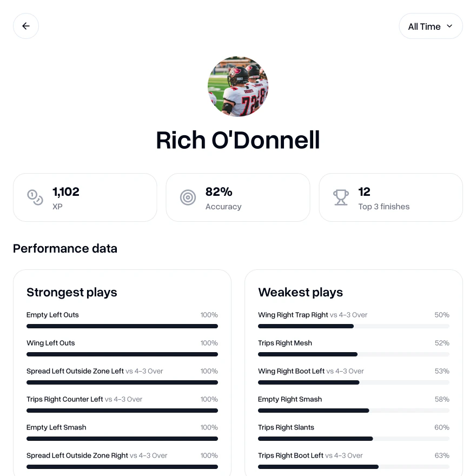
Task: Select Rich O'Donnell's profile photo
Action: coord(238,87)
